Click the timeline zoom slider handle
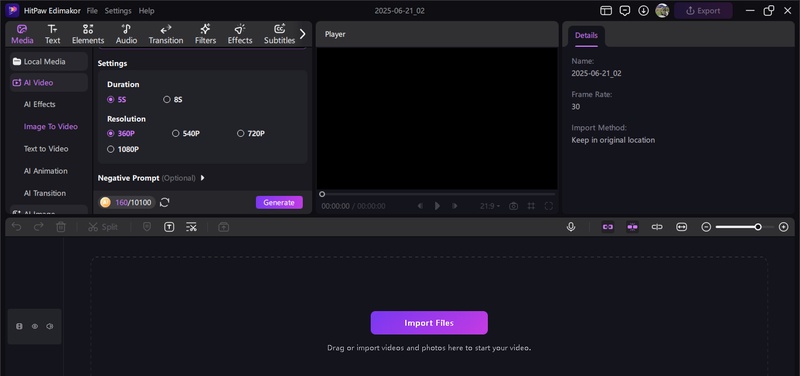Viewport: 800px width, 376px height. click(758, 227)
